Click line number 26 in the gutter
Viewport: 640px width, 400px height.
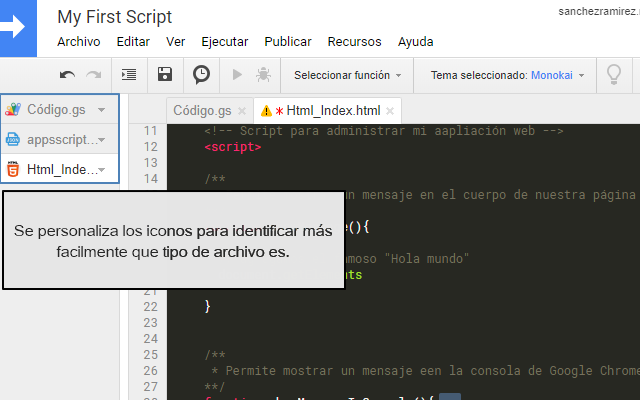click(150, 371)
